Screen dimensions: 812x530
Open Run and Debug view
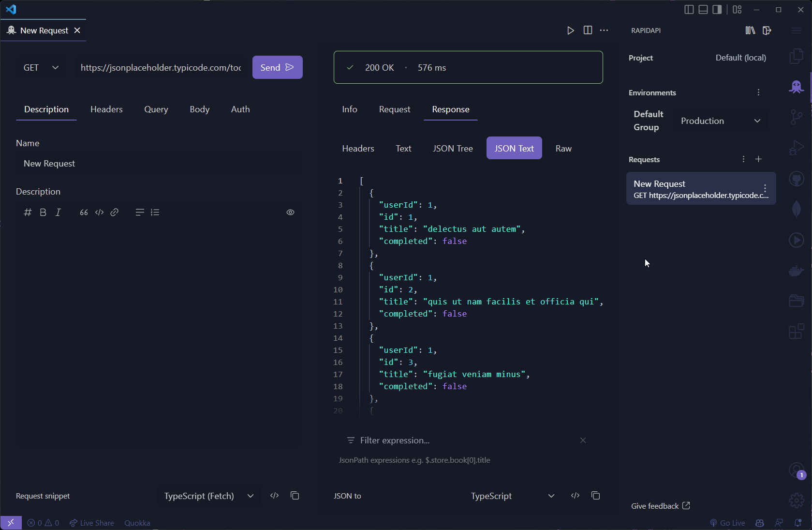coord(797,148)
